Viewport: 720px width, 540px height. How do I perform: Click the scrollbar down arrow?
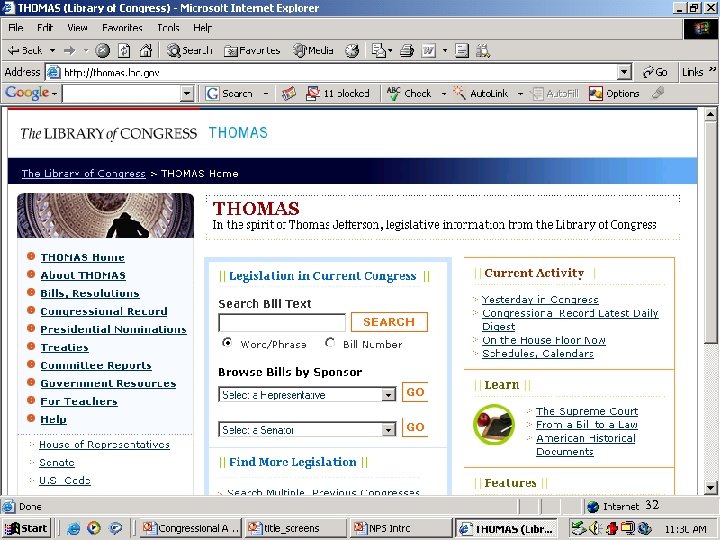coord(710,488)
